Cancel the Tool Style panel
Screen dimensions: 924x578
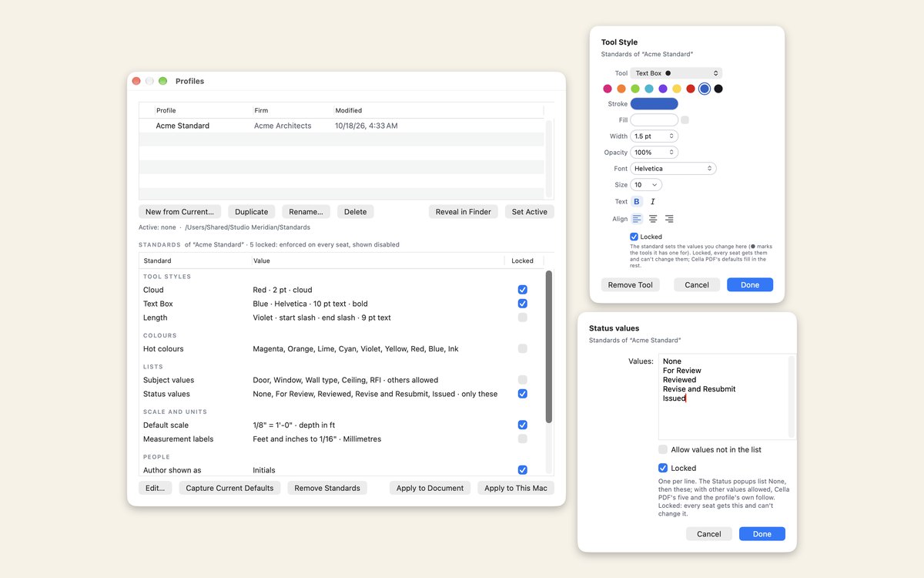697,285
